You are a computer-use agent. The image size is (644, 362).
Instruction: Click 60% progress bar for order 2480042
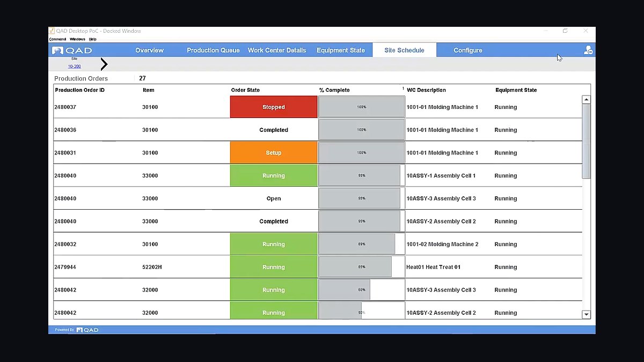click(362, 290)
